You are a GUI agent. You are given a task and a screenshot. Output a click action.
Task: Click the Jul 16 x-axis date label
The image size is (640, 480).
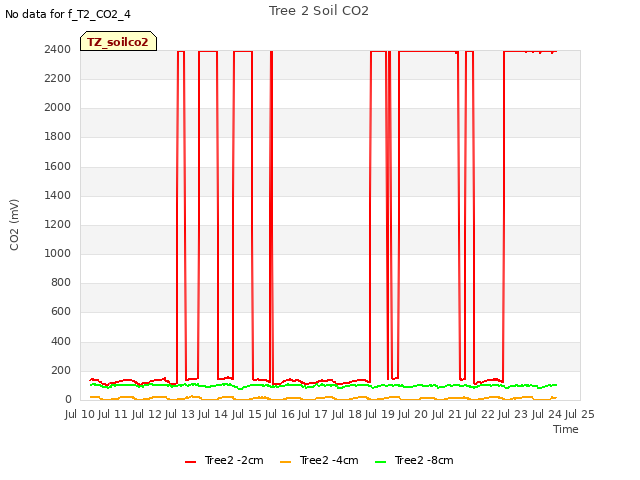(280, 414)
